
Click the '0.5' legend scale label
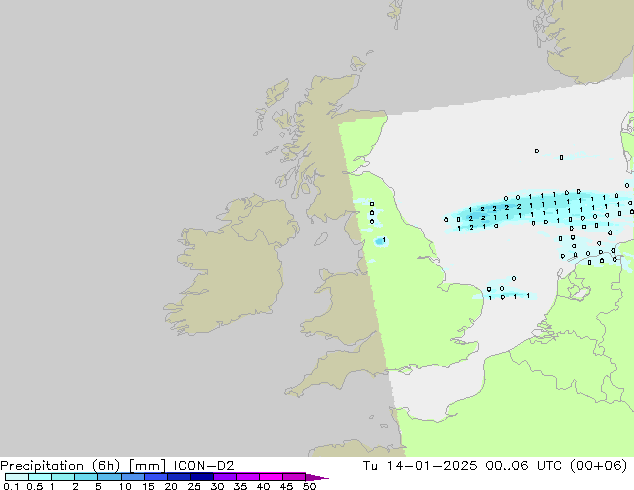click(x=35, y=486)
